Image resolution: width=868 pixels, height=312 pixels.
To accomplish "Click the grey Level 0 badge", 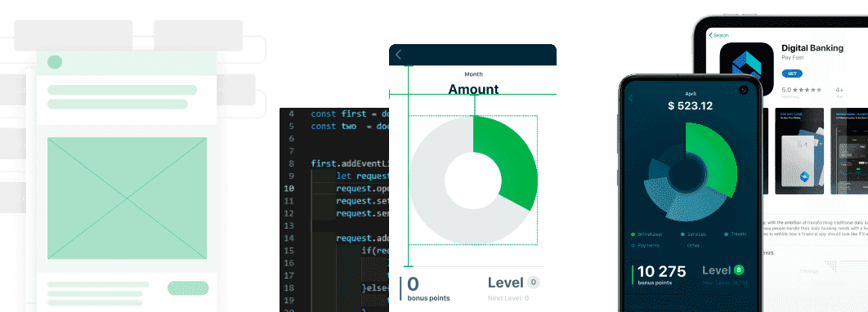I will click(533, 283).
